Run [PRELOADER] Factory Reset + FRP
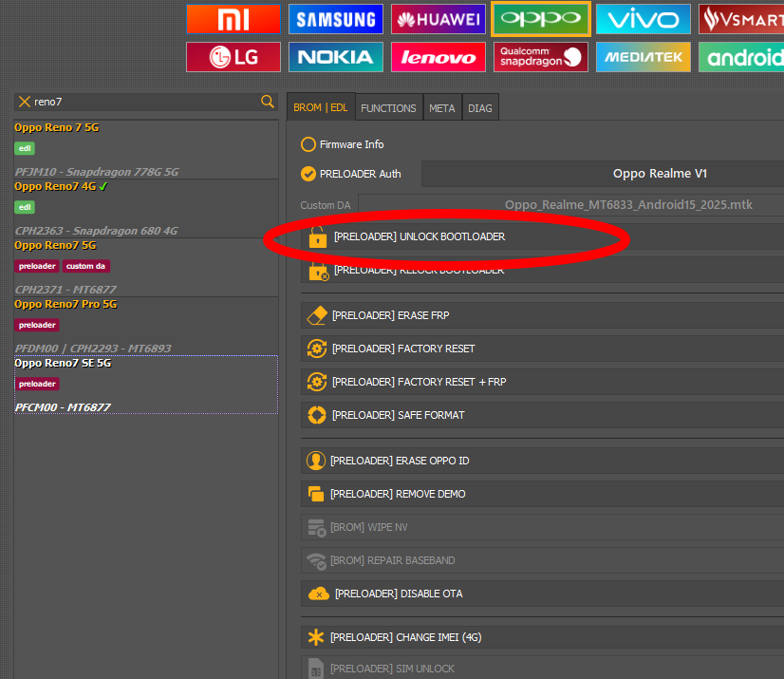Screen dimensions: 784x679 (x=543, y=382)
